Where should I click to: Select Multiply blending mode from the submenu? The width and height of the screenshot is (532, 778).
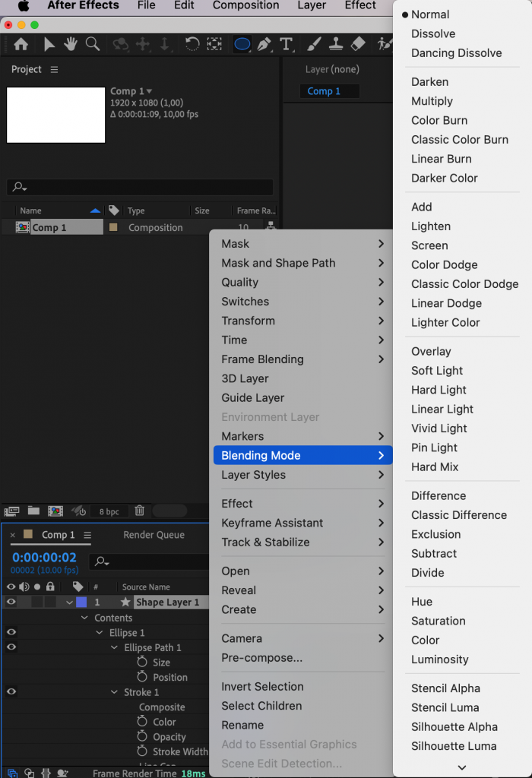tap(432, 100)
